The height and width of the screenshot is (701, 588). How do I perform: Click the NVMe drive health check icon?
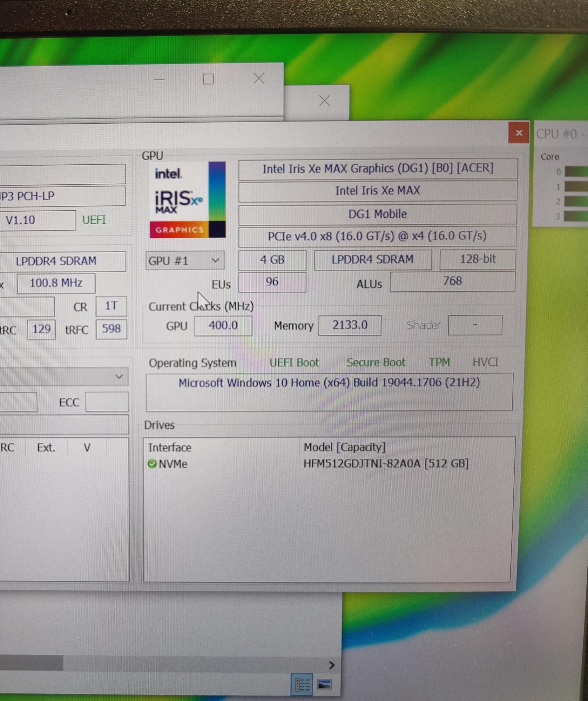(152, 464)
